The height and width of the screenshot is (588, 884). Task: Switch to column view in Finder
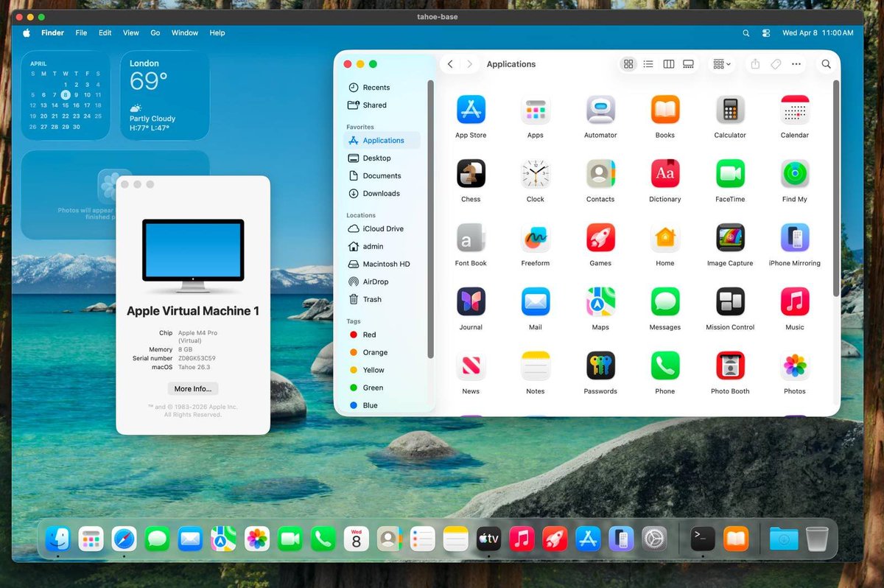[x=668, y=64]
